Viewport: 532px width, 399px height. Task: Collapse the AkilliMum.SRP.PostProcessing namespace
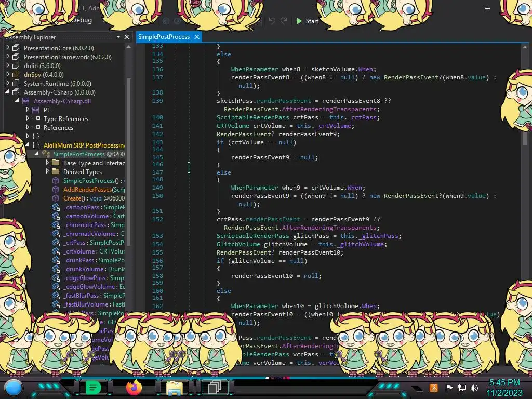coord(27,145)
